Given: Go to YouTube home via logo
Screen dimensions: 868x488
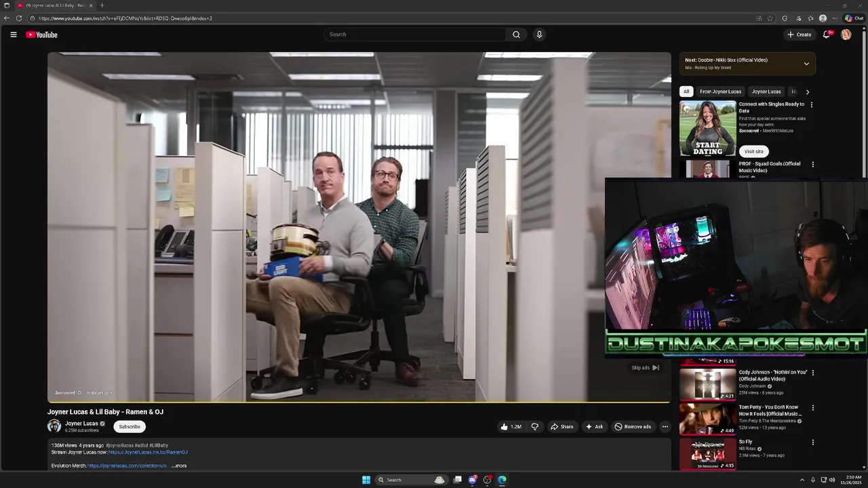Looking at the screenshot, I should (41, 35).
